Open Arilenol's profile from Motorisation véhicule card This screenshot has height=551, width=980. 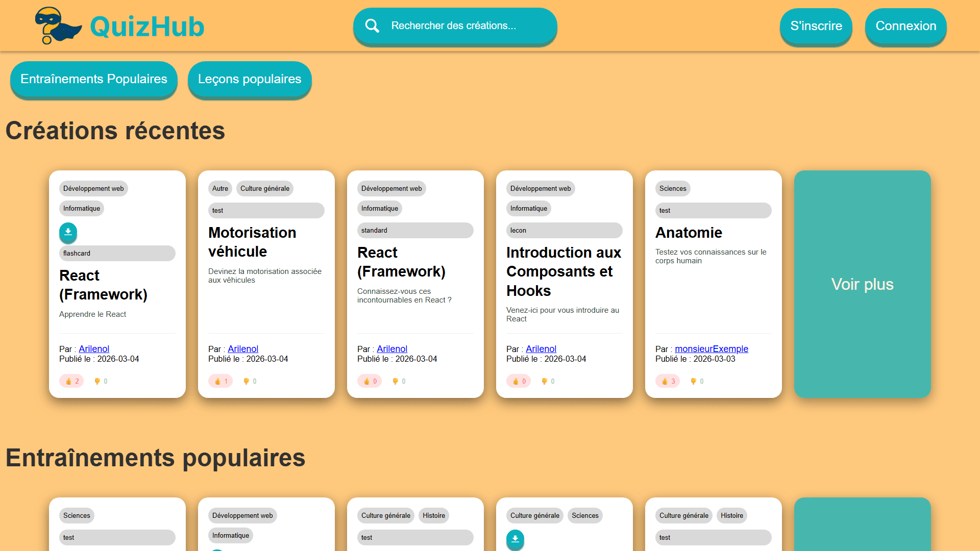(243, 349)
